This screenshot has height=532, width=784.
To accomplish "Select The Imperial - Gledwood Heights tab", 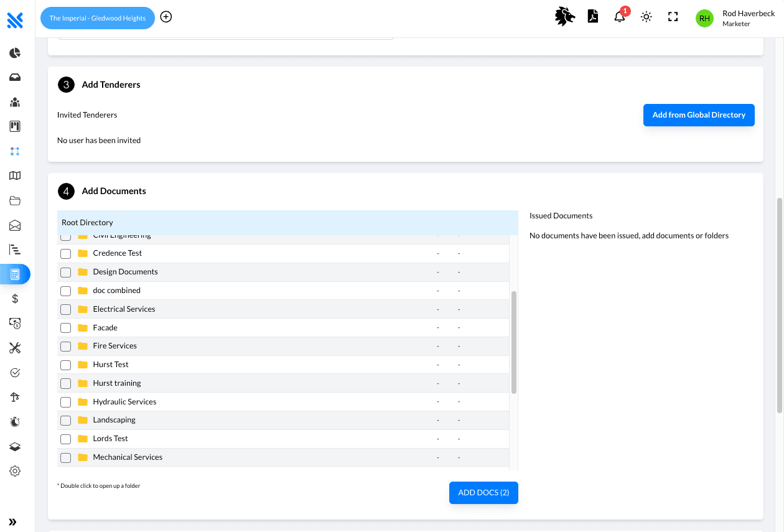I will (x=98, y=18).
